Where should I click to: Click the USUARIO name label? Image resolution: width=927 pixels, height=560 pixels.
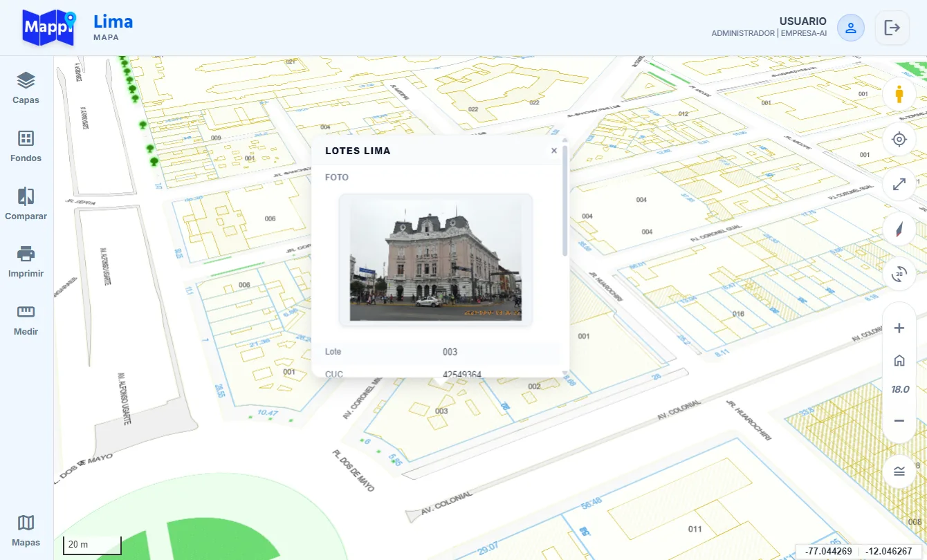[x=803, y=21]
